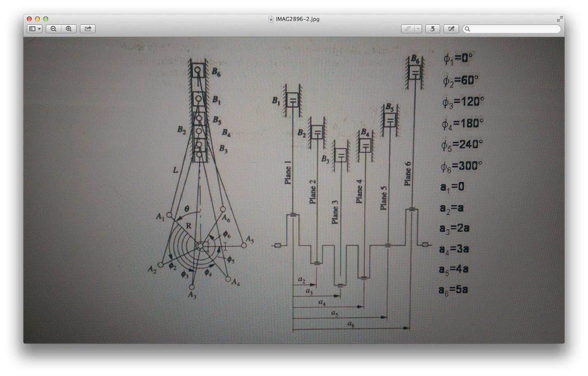Click the green zoom window button
This screenshot has width=588, height=376.
[x=46, y=19]
